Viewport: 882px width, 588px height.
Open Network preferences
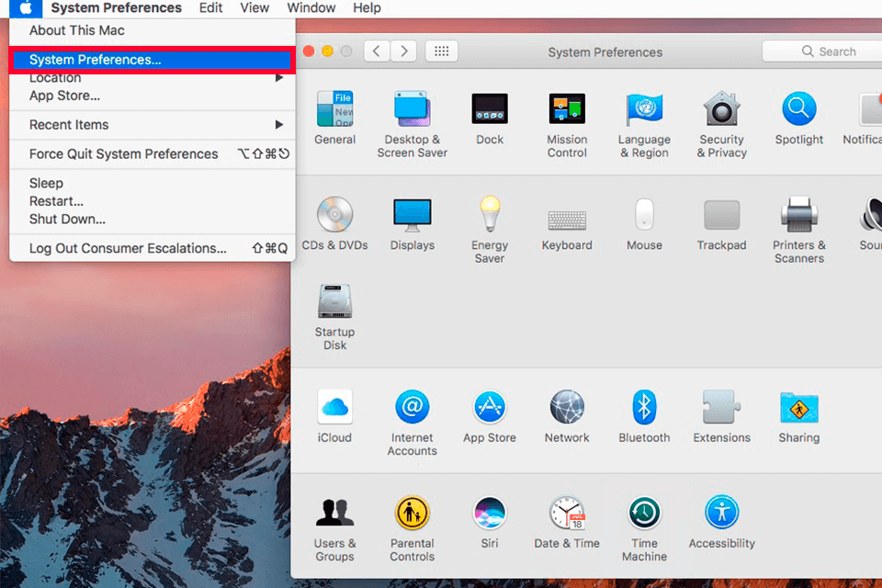(567, 416)
